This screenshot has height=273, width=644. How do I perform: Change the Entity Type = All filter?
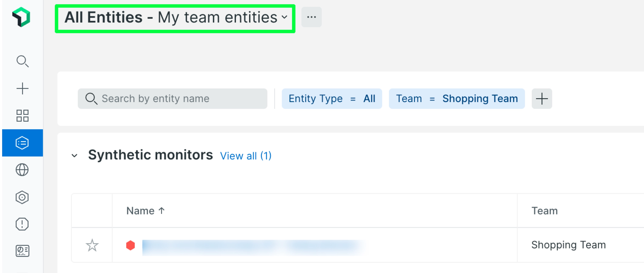pyautogui.click(x=332, y=98)
